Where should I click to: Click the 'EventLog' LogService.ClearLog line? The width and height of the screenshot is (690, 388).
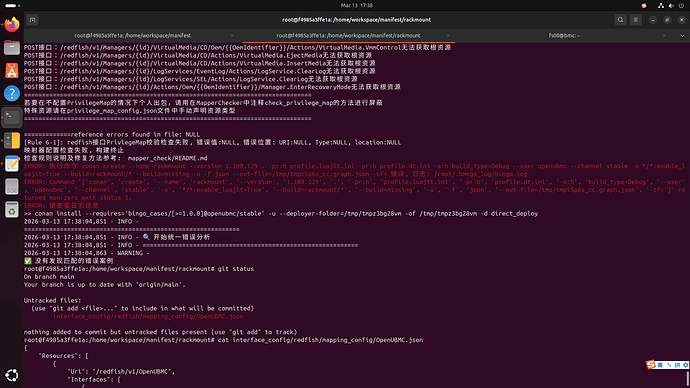199,71
